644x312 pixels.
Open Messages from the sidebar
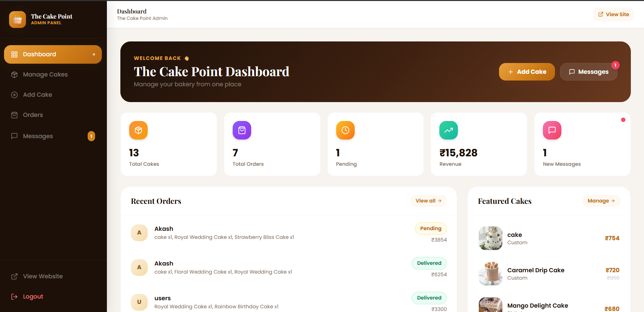[x=38, y=136]
